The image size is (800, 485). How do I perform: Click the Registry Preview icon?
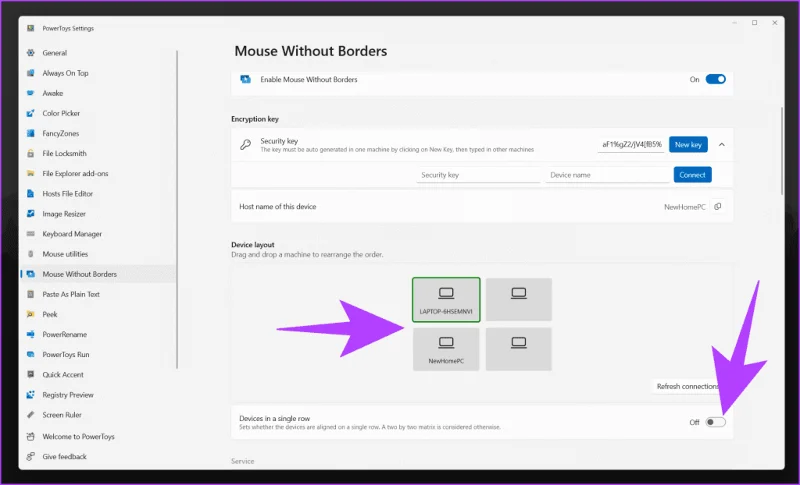pos(31,395)
